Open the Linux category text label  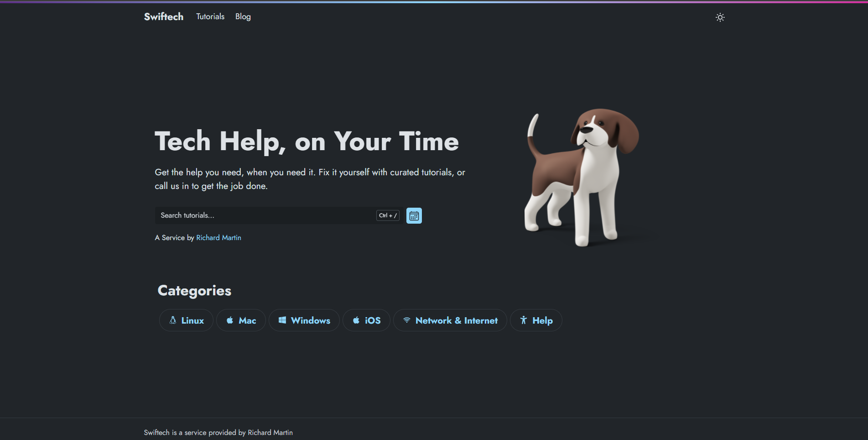point(192,320)
